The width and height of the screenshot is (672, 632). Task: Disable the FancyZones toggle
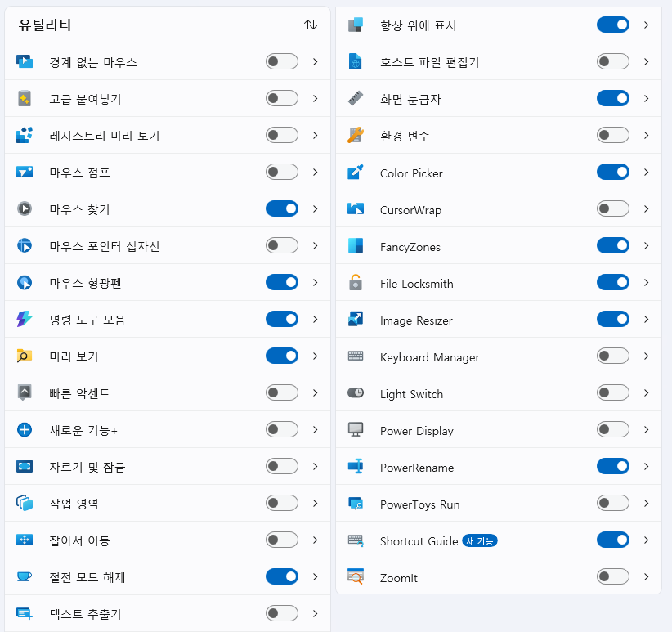613,246
